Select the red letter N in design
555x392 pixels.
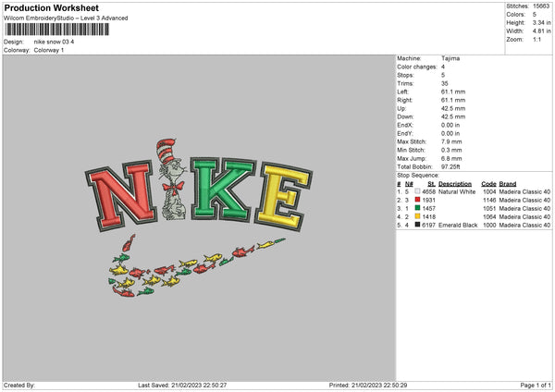tap(120, 196)
